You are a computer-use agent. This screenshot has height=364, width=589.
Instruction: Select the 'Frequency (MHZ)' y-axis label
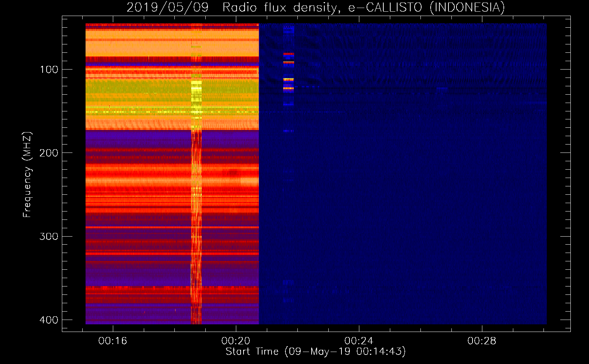coord(27,175)
